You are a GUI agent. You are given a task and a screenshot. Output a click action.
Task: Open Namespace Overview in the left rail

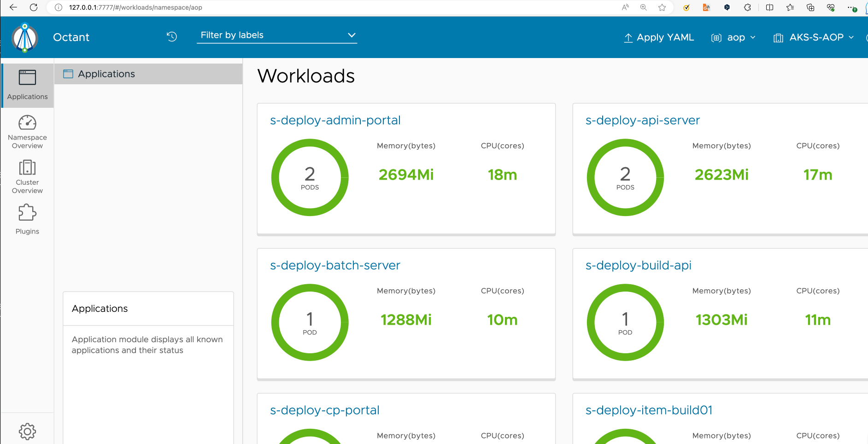(x=27, y=132)
